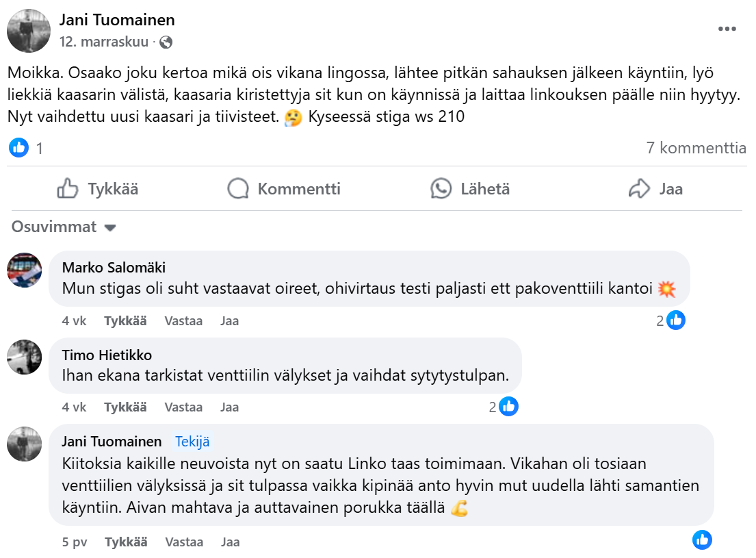Viewport: 756px width, 558px height.
Task: Reply via Vastaa under Marko Salomäki's comment
Action: [x=183, y=320]
